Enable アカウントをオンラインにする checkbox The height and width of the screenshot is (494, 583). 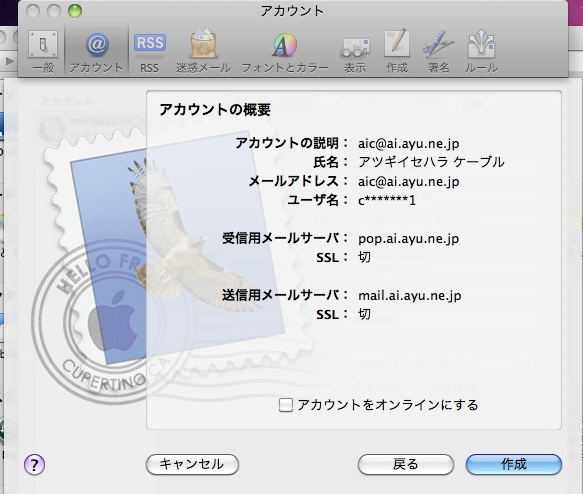tap(286, 405)
